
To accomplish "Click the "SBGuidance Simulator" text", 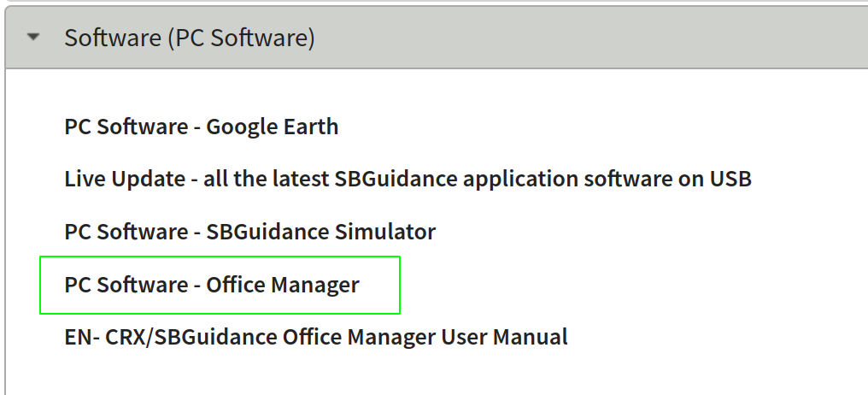I will click(x=321, y=232).
